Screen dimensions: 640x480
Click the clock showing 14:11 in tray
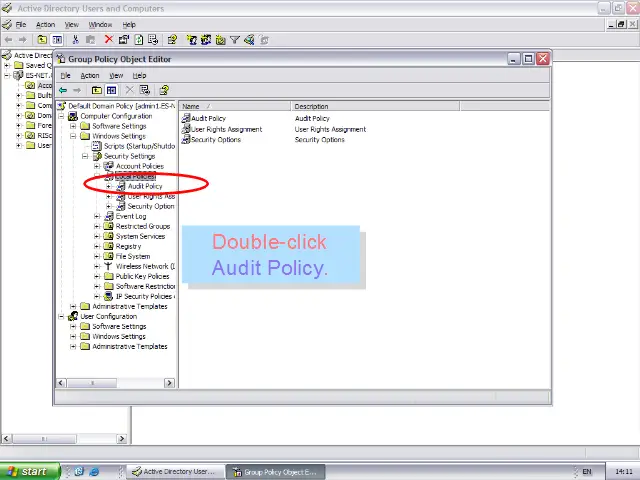[x=624, y=471]
